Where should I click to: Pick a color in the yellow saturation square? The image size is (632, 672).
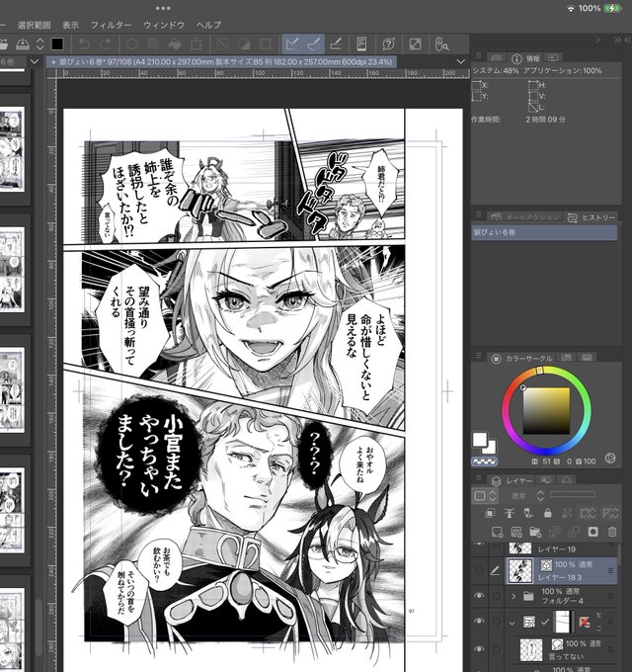pyautogui.click(x=546, y=411)
